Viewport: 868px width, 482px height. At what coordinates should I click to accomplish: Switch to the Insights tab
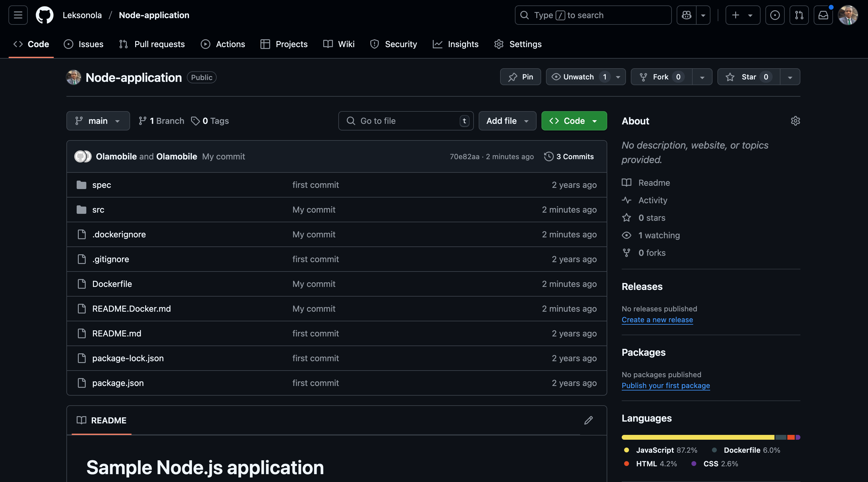point(455,44)
